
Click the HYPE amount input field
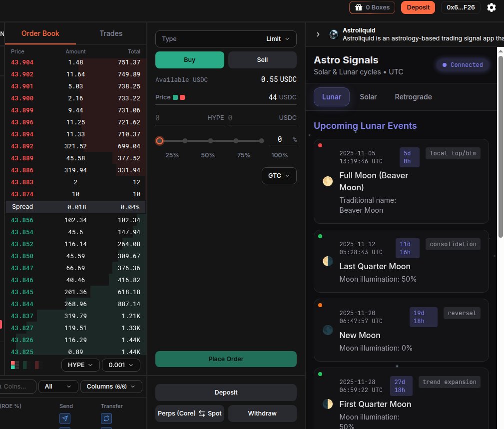[190, 118]
